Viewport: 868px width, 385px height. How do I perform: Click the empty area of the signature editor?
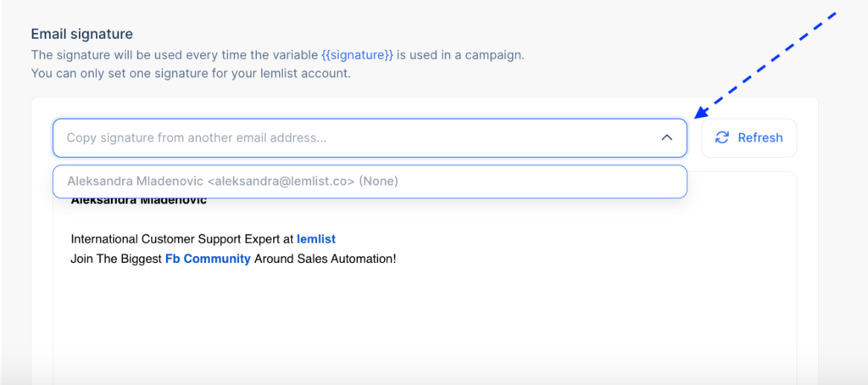pos(424,322)
